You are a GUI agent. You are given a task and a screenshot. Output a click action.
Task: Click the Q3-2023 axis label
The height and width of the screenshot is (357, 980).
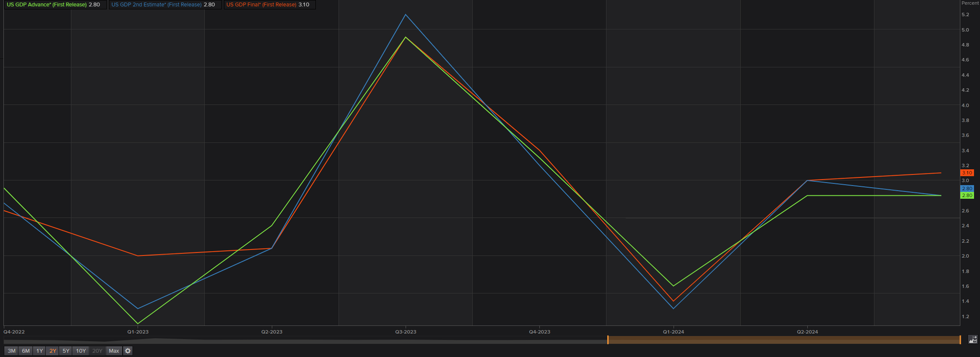pyautogui.click(x=406, y=331)
